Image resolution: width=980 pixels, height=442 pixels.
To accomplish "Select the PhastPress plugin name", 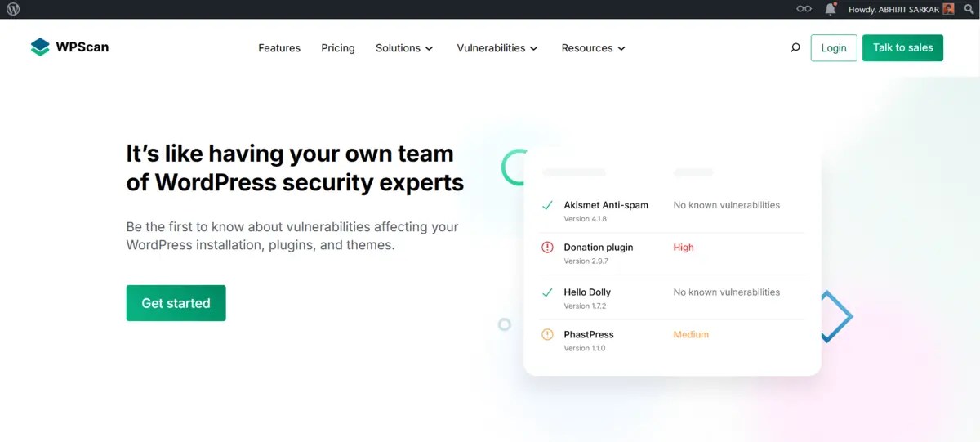I will [589, 334].
